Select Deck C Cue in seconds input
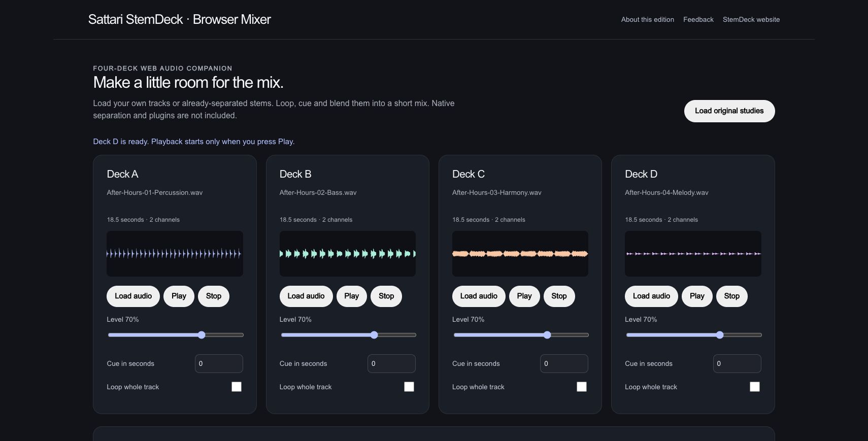Image resolution: width=868 pixels, height=441 pixels. [x=564, y=364]
